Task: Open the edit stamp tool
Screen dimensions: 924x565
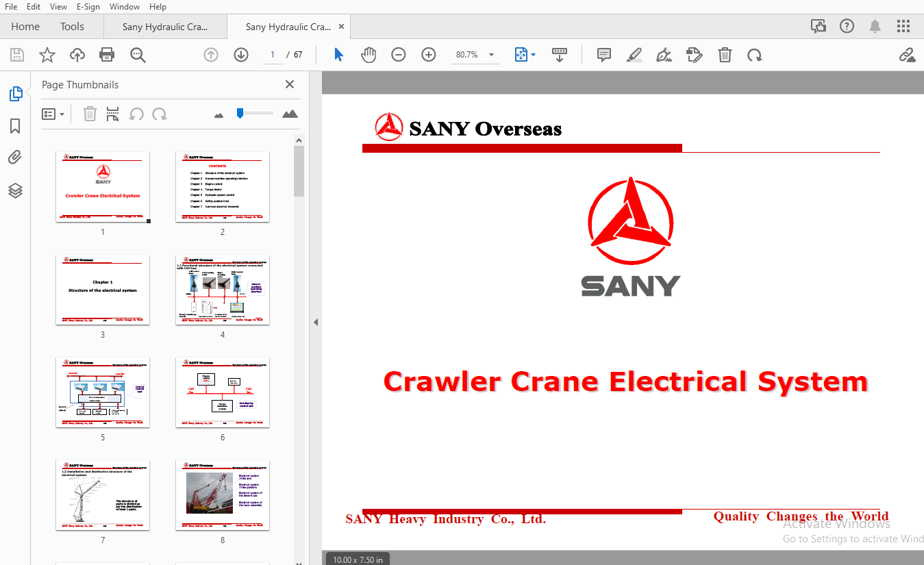Action: (x=695, y=55)
